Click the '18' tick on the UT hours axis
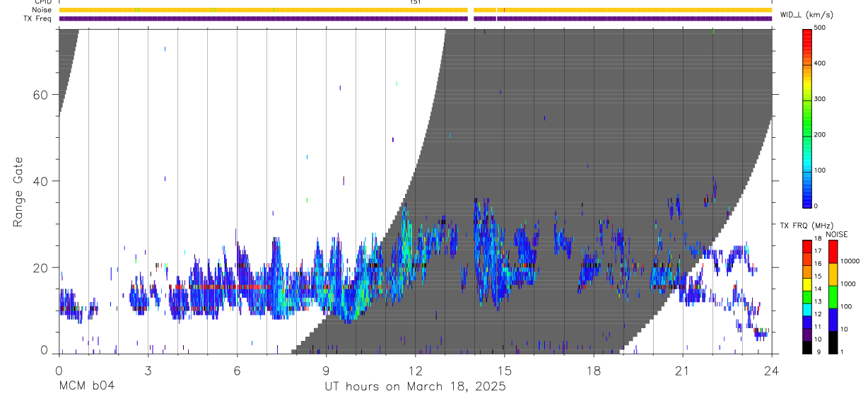This screenshot has width=868, height=401. (594, 370)
